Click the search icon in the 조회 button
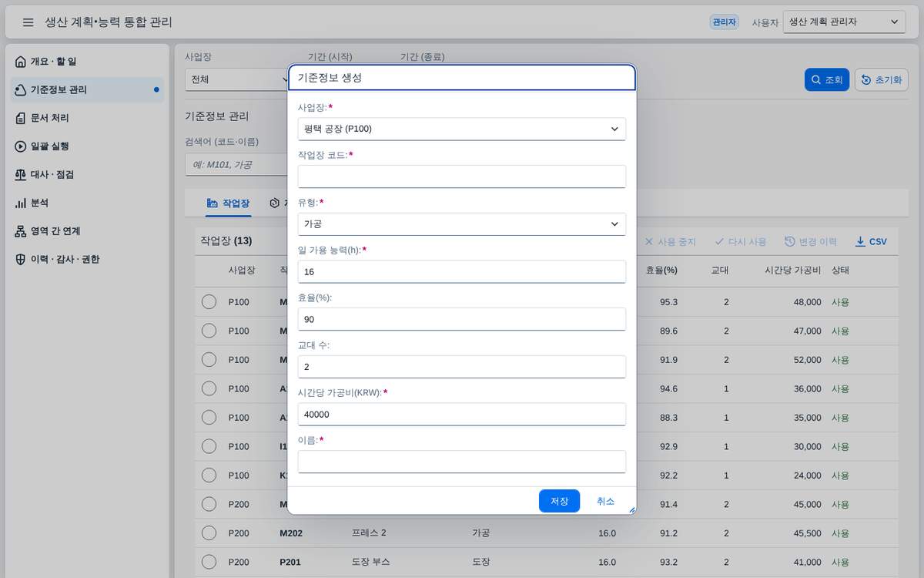 point(816,80)
